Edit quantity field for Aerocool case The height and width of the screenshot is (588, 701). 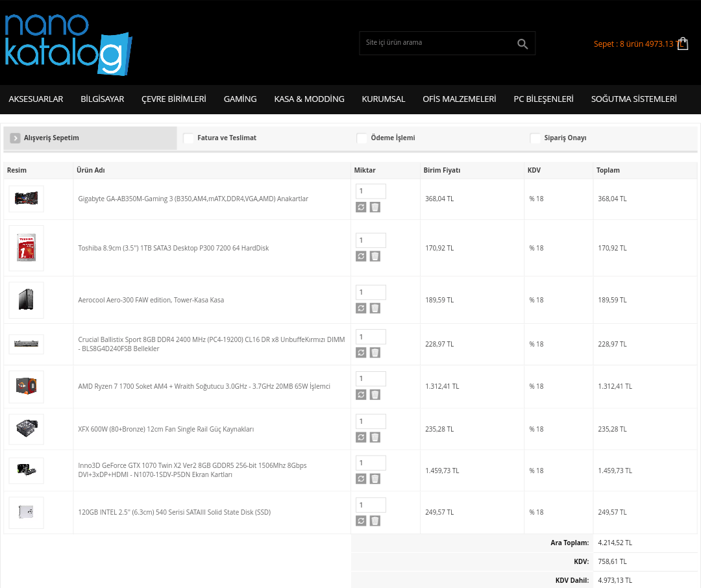tap(371, 292)
